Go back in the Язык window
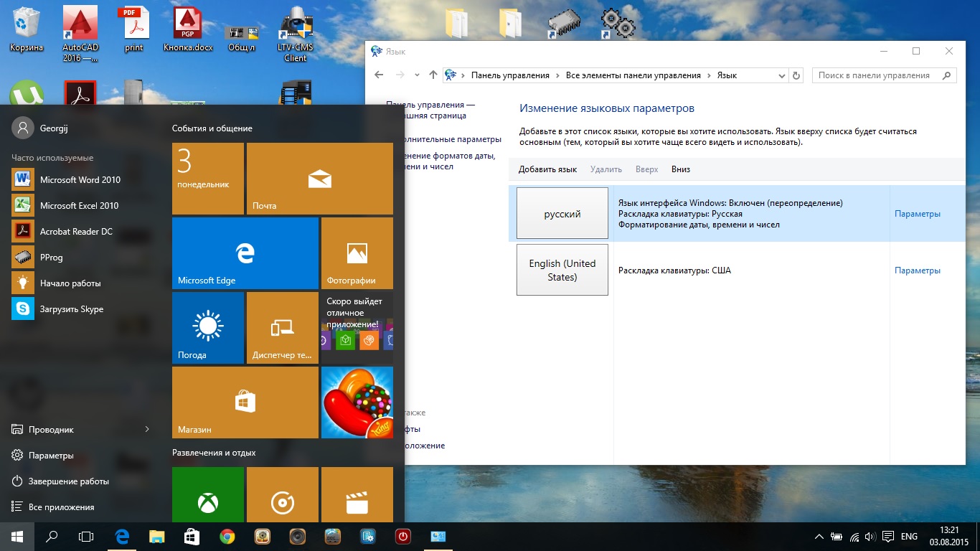This screenshot has width=980, height=551. click(380, 75)
